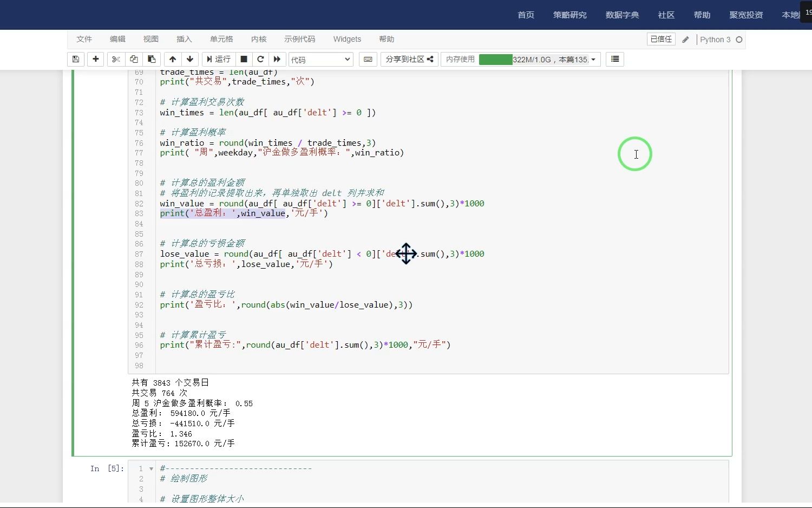Viewport: 812px width, 508px height.
Task: Save the notebook with the floppy icon
Action: click(x=76, y=59)
